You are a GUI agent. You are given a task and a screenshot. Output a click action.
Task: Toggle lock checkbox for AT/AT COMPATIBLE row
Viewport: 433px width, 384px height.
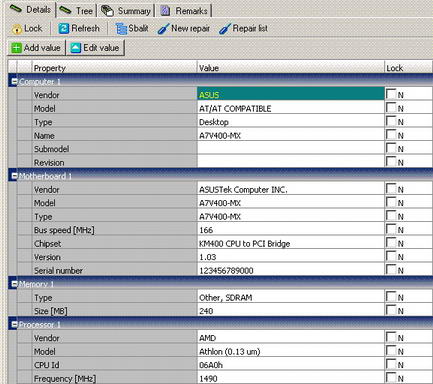pos(391,108)
